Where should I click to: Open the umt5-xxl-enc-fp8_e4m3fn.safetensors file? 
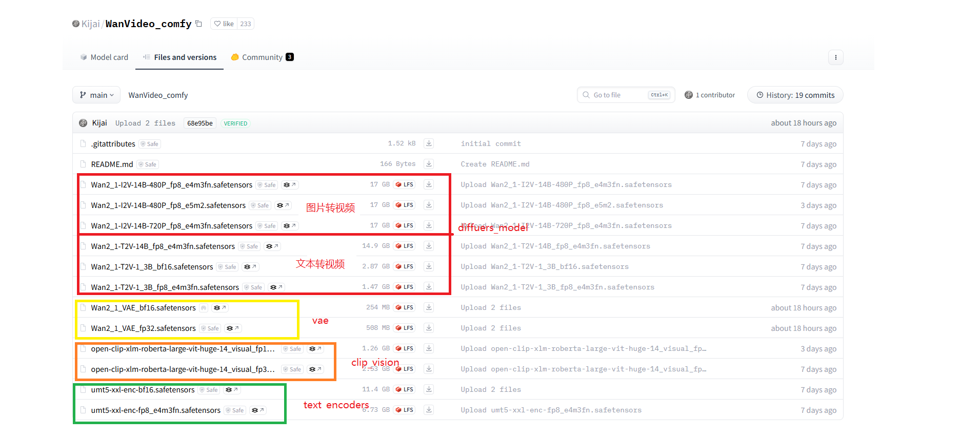pos(155,410)
